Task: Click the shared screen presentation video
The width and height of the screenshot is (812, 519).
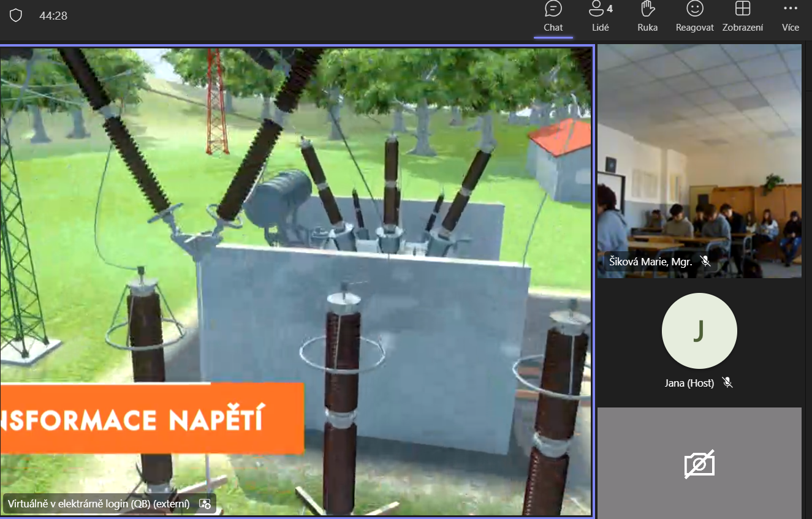Action: click(296, 282)
